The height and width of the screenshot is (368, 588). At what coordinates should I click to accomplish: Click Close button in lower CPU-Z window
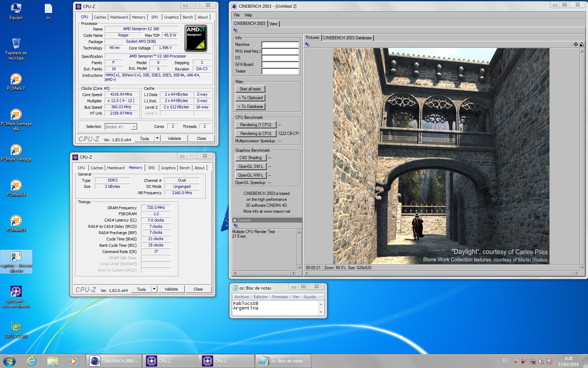coord(198,289)
